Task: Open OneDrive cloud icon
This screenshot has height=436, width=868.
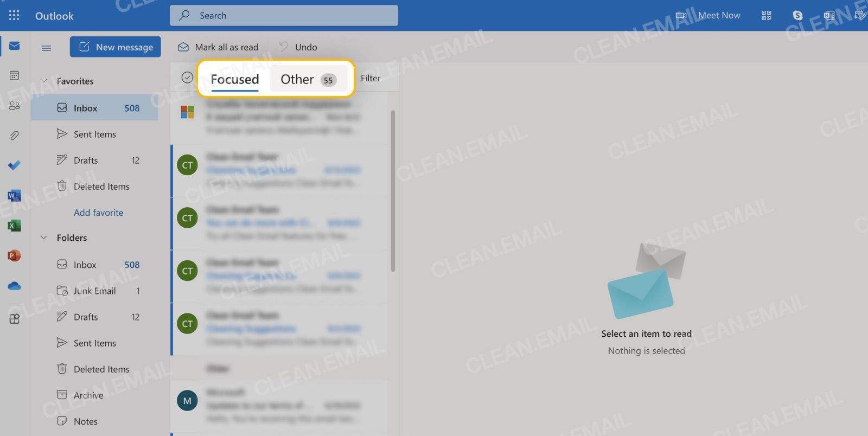Action: click(x=15, y=285)
